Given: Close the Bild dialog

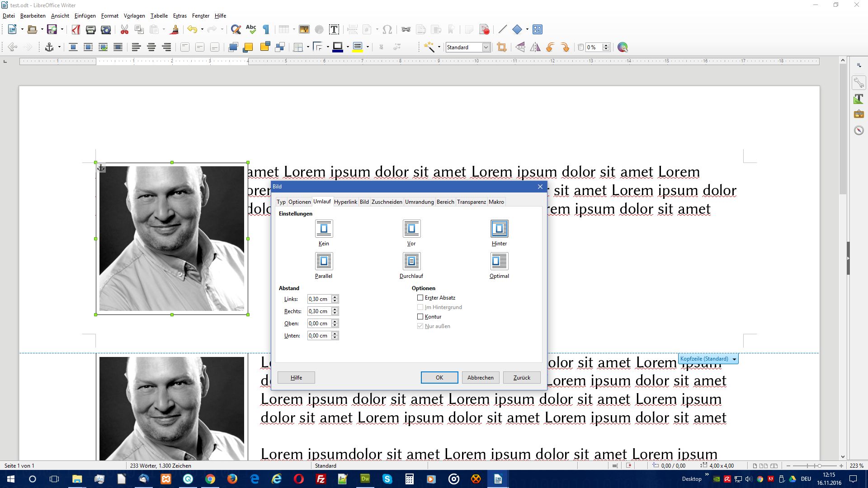Looking at the screenshot, I should click(x=540, y=187).
